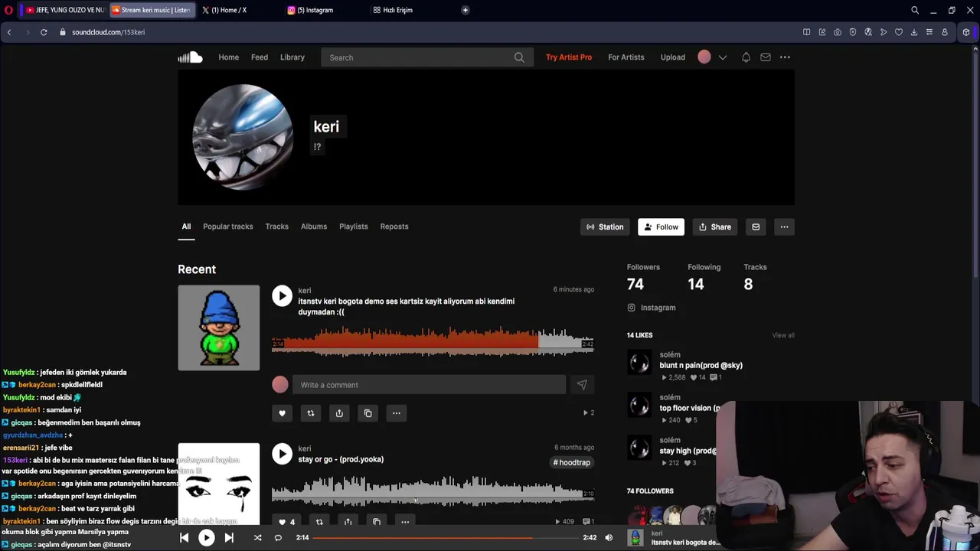Open keri's Instagram link
The height and width of the screenshot is (551, 980).
pos(652,308)
